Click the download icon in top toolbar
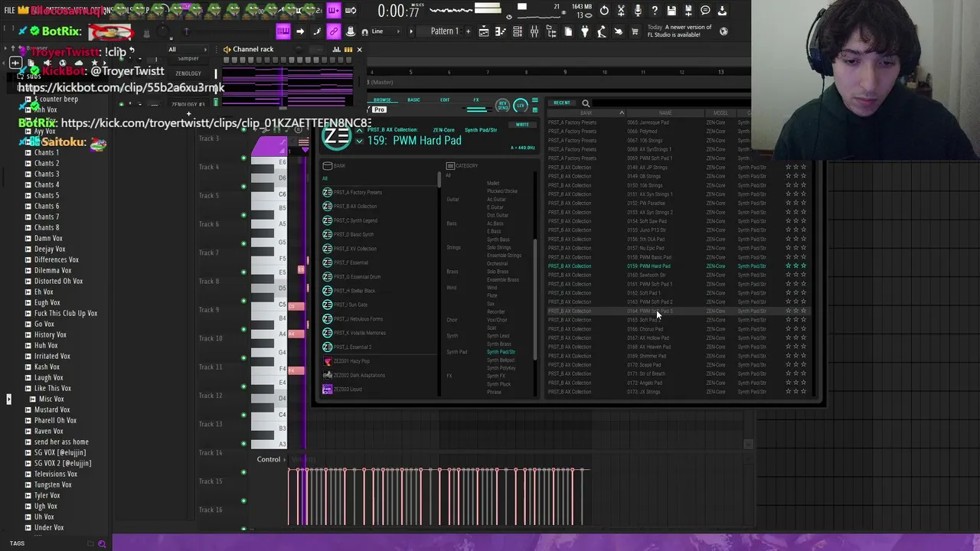The image size is (980, 551). [722, 11]
